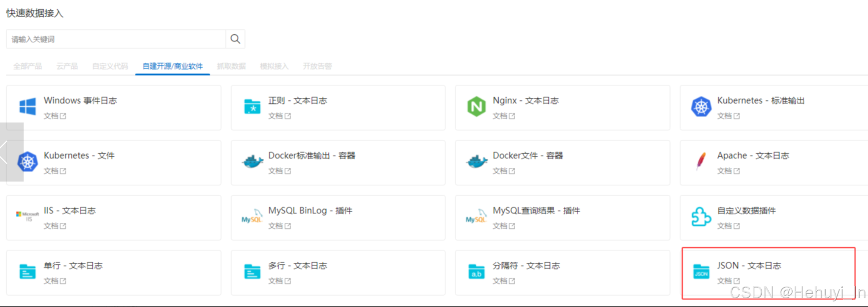Click Kubernetes 文件 helm icon
This screenshot has width=868, height=307.
click(28, 161)
